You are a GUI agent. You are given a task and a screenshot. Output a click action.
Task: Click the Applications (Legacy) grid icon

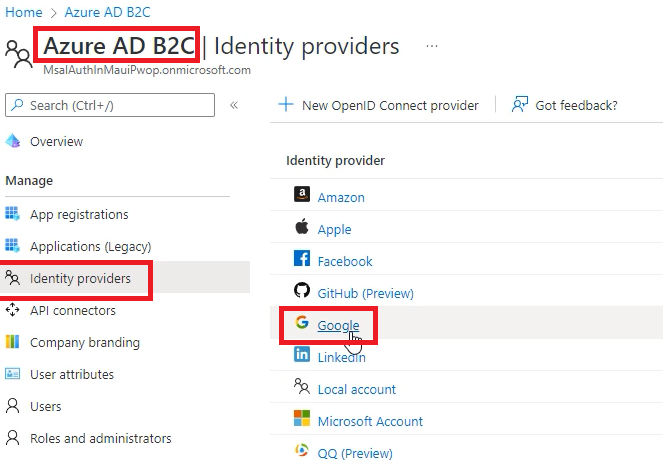(x=12, y=246)
